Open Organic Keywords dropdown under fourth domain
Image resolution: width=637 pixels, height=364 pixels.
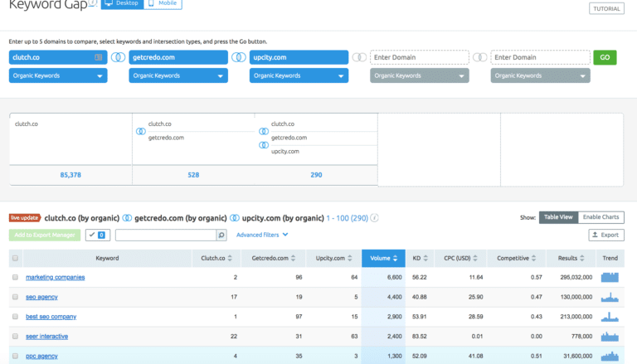point(419,75)
